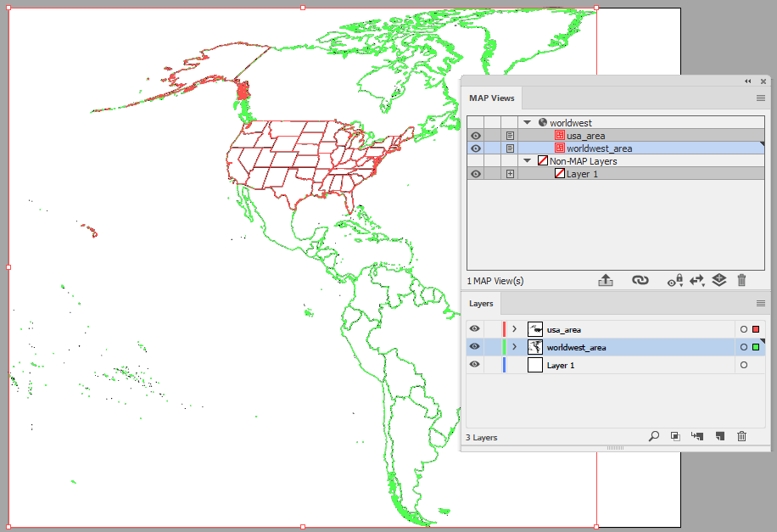Select the Locate Object magnifier in Layers panel

click(653, 436)
